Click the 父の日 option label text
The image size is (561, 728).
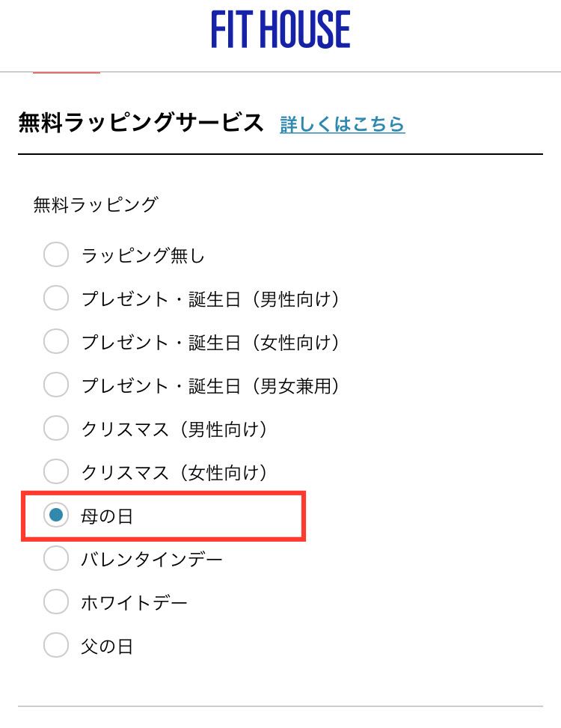(107, 646)
